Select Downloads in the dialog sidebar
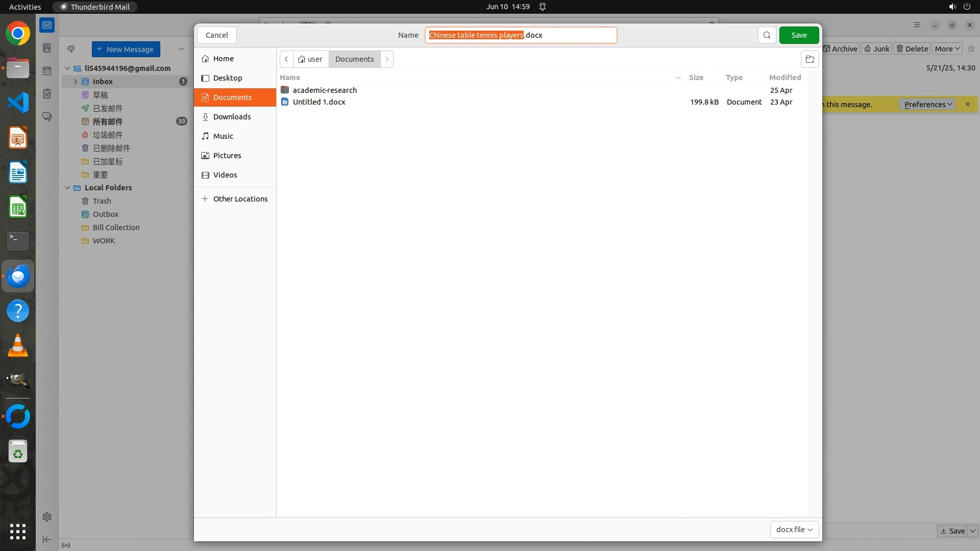980x551 pixels. coord(232,117)
